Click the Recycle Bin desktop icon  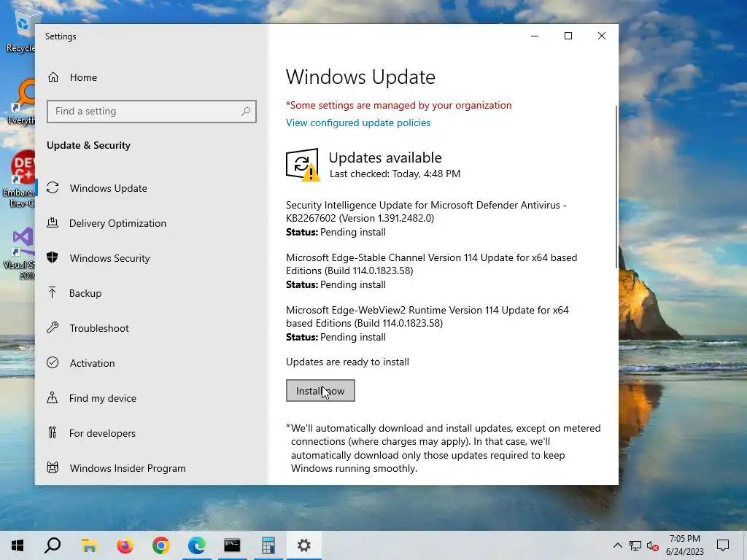point(20,29)
